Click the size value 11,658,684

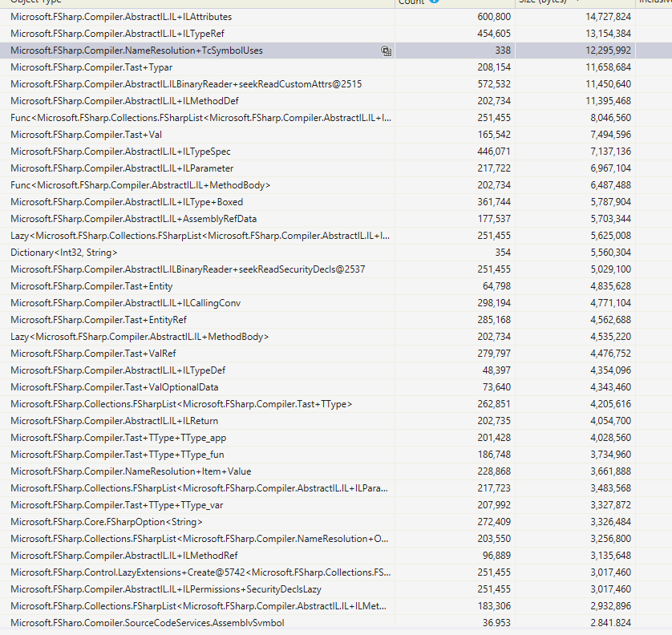608,67
